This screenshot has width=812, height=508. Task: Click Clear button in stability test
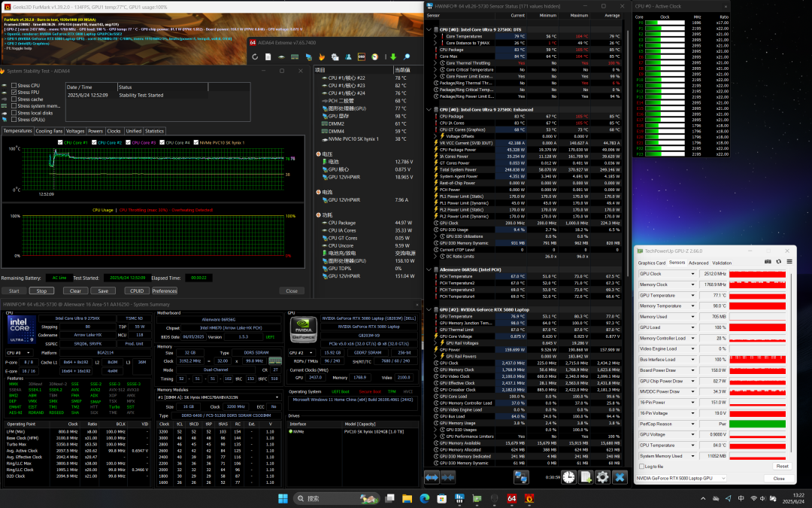coord(76,291)
